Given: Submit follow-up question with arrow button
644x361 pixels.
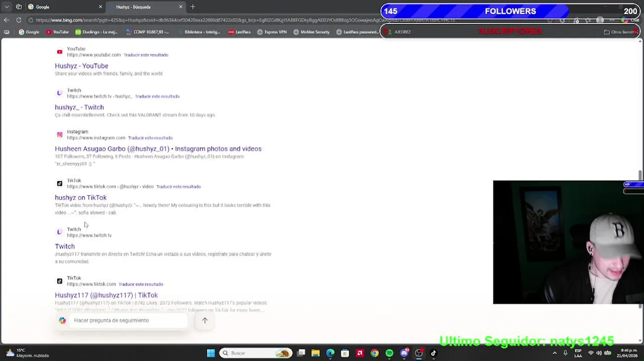Looking at the screenshot, I should 205,320.
